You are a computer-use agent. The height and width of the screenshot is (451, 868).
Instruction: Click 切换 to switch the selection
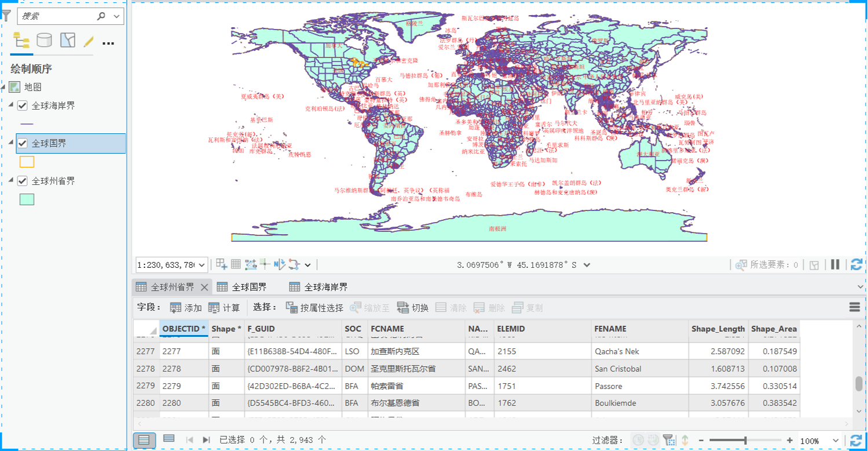(x=412, y=308)
